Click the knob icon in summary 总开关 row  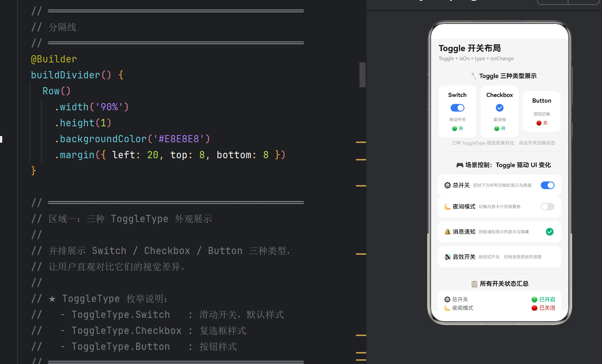(x=447, y=299)
